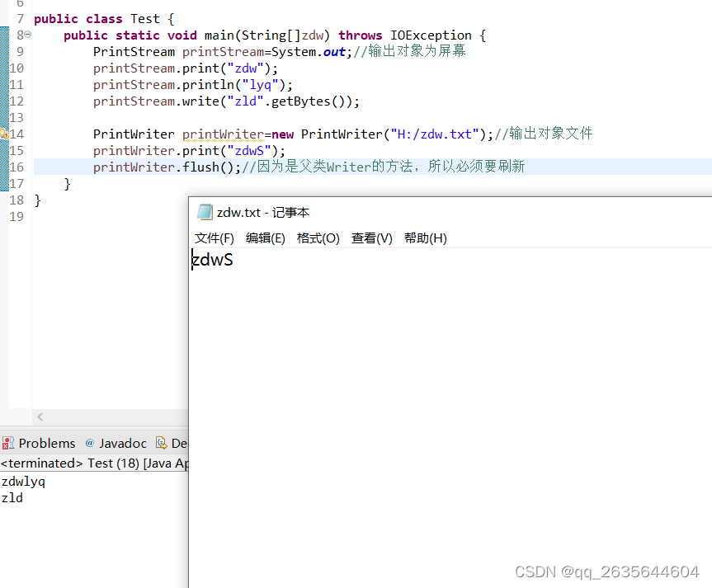
Task: Click the console output line zdwlyq
Action: [23, 481]
